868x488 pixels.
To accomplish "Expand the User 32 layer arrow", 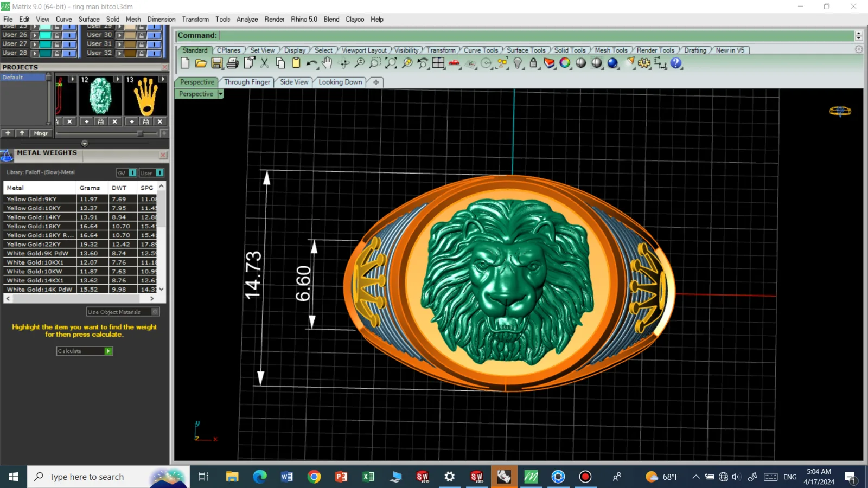I will coord(120,53).
